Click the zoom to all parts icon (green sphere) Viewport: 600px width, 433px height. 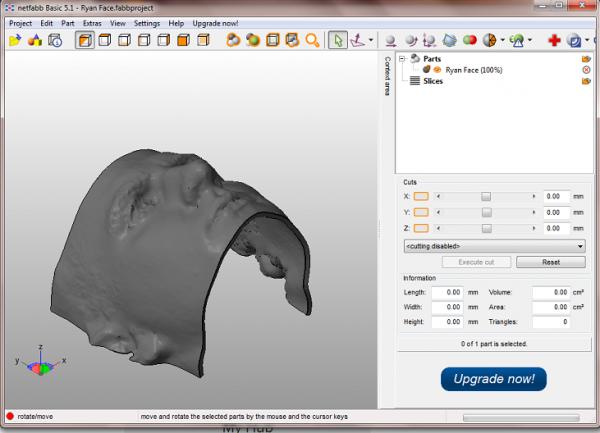(x=253, y=40)
